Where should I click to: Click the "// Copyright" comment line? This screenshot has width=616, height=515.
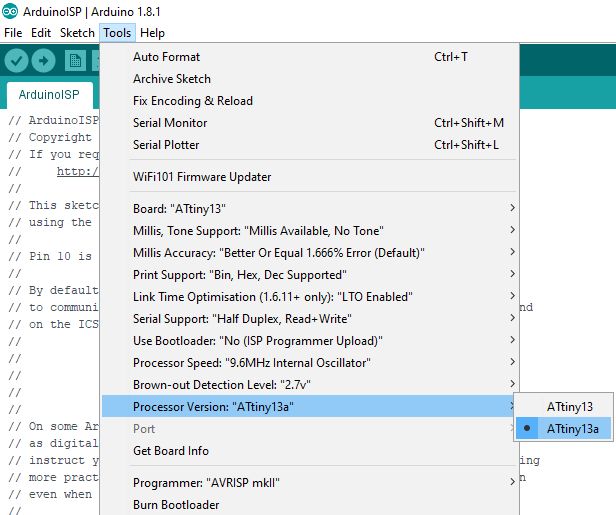50,137
